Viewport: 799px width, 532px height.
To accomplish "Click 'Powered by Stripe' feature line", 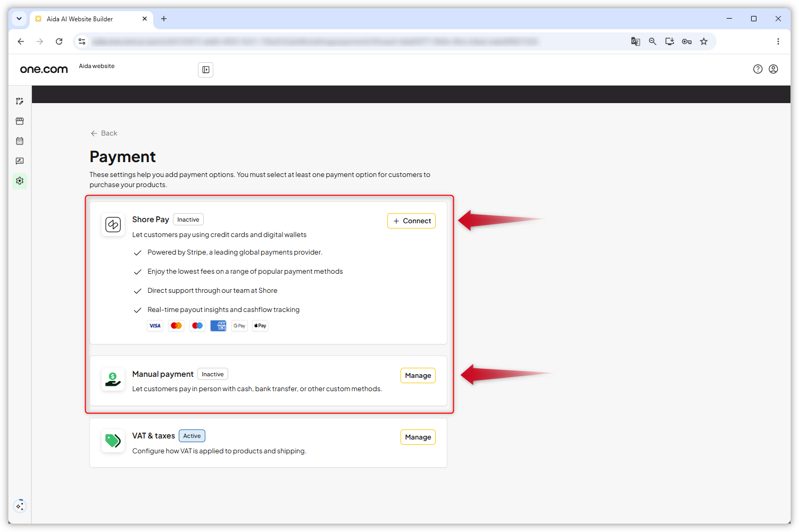I will click(x=235, y=252).
